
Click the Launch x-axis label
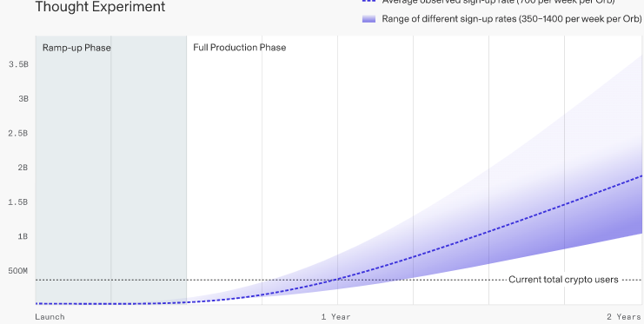pyautogui.click(x=50, y=317)
